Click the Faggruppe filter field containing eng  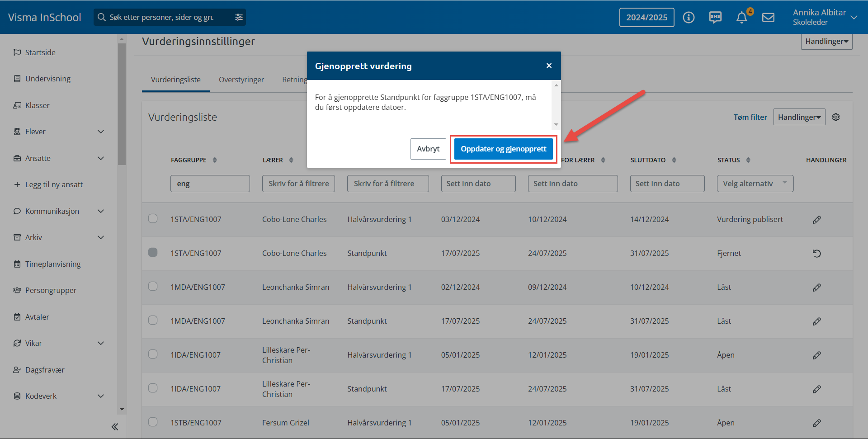point(210,184)
